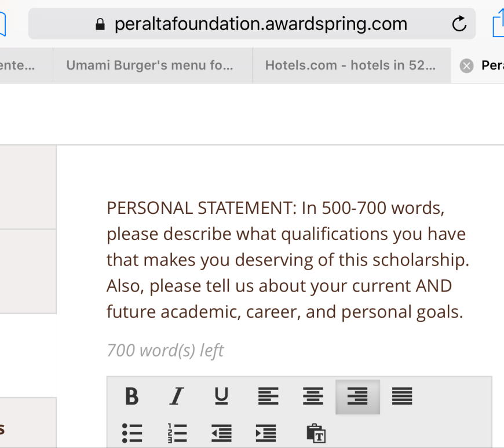Click the paste as plain text icon
504x448 pixels.
coord(315,433)
